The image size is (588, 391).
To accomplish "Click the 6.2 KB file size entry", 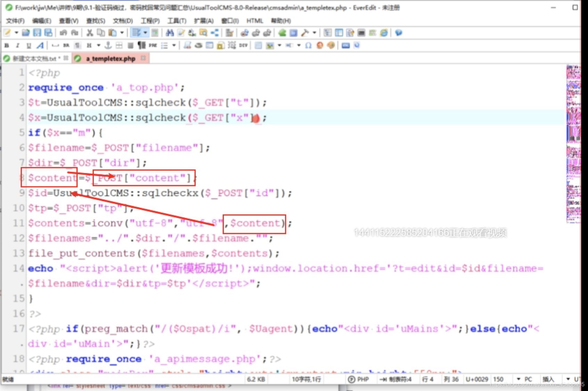I will coord(256,379).
